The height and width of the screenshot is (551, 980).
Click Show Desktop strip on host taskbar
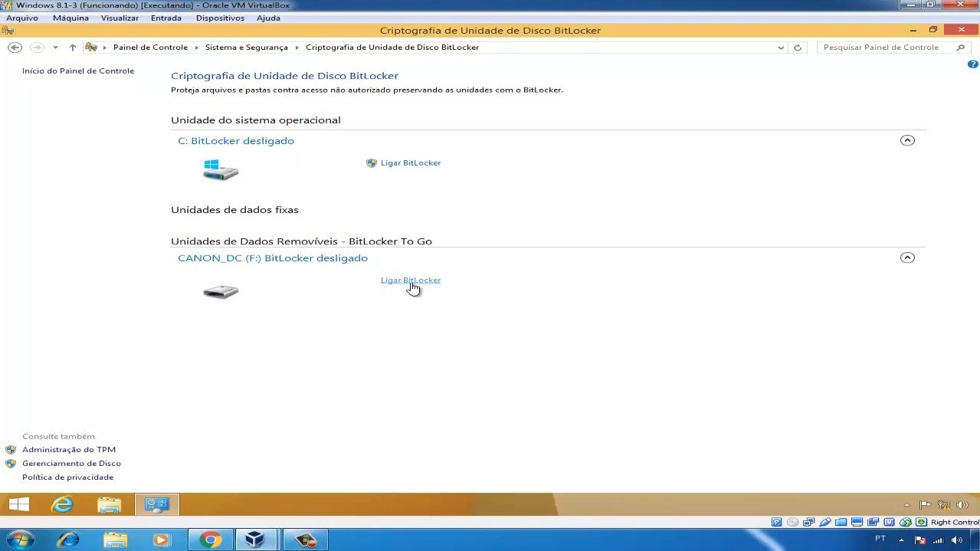click(x=976, y=540)
